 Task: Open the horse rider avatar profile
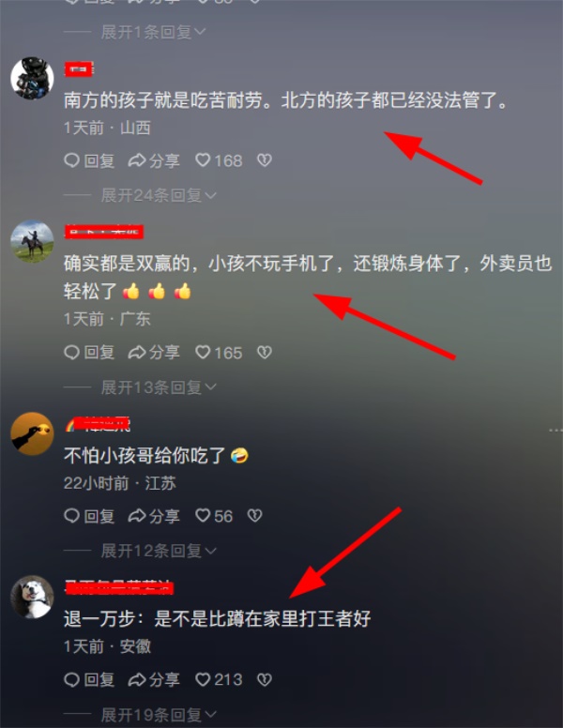(32, 241)
